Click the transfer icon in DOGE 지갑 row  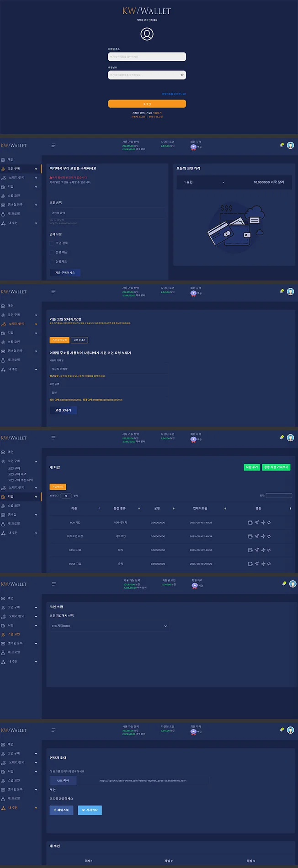tap(263, 564)
